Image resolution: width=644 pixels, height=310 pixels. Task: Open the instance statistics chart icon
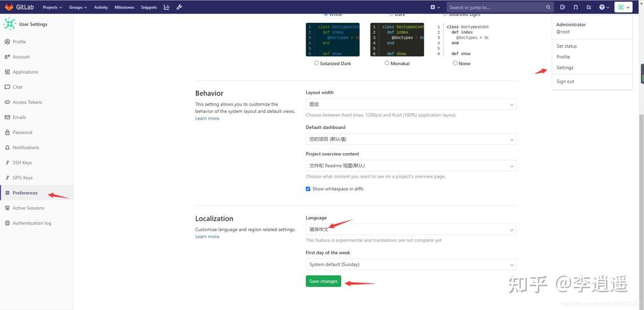[167, 7]
